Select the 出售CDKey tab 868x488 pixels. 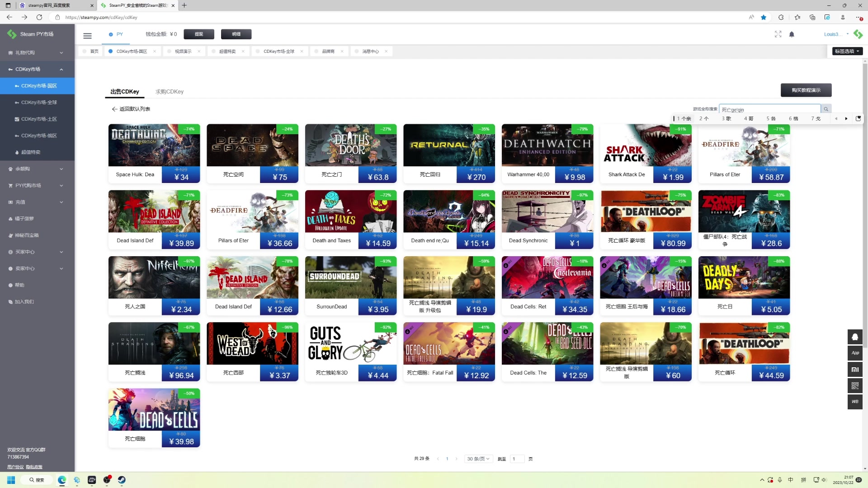point(125,92)
